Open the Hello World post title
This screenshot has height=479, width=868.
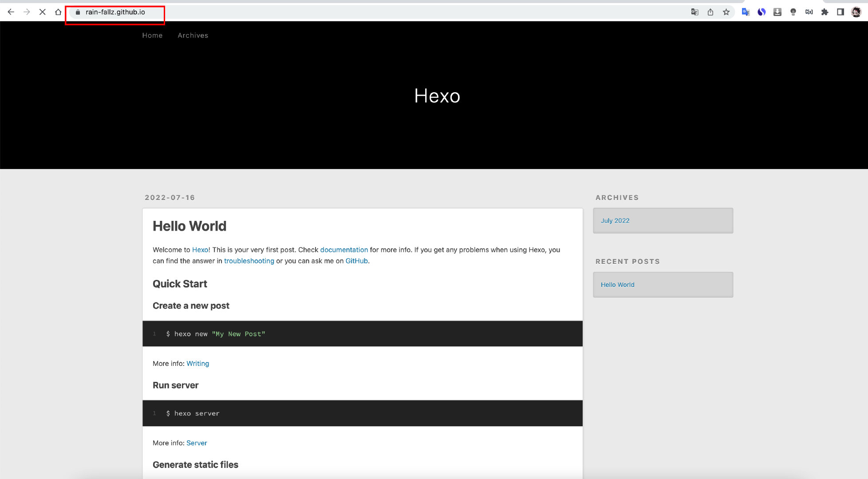click(189, 226)
